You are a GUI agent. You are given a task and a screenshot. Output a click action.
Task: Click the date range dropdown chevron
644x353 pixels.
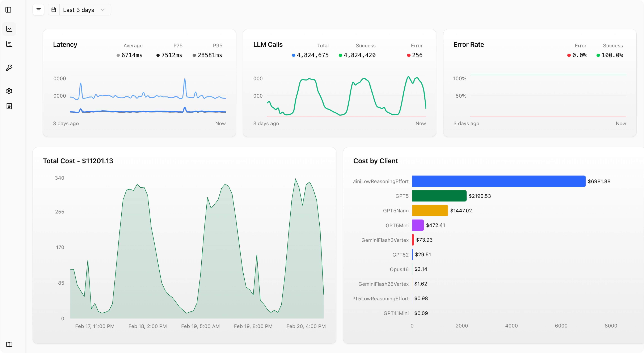(x=103, y=10)
